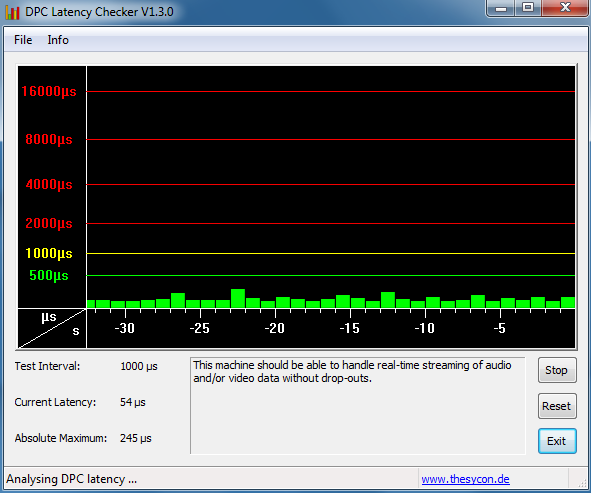Open the File menu
The height and width of the screenshot is (493, 591).
[x=23, y=40]
